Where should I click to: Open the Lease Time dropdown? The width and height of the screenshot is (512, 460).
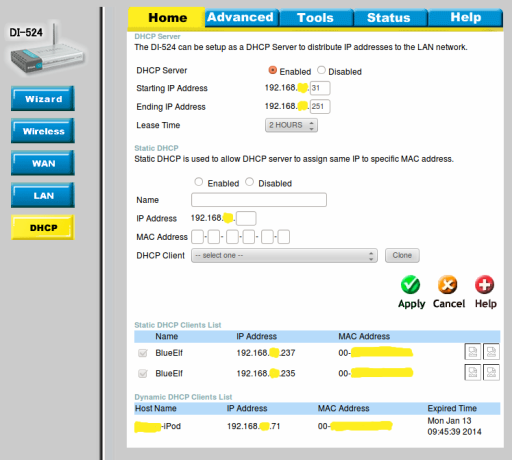tap(291, 125)
